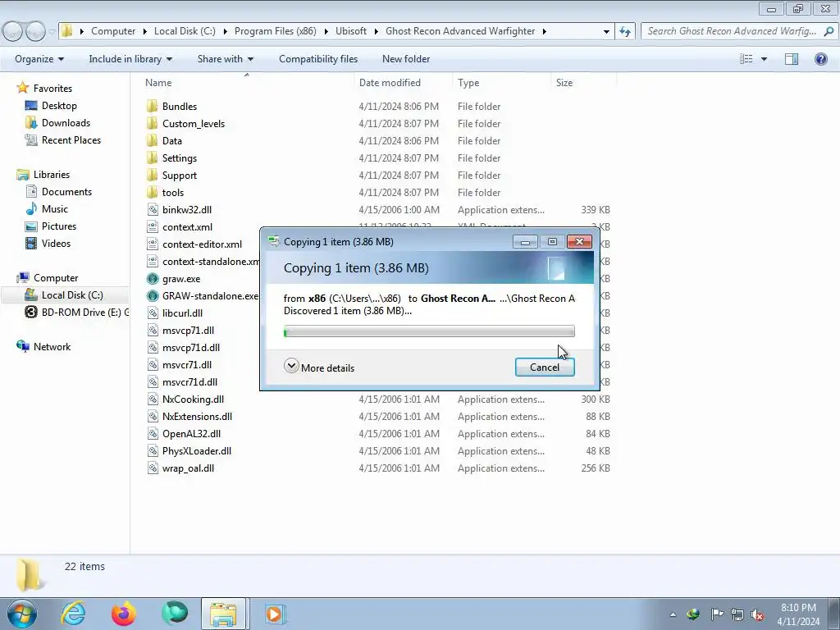Open address bar history dropdown arrow
Screen dimensions: 840x630
606,31
